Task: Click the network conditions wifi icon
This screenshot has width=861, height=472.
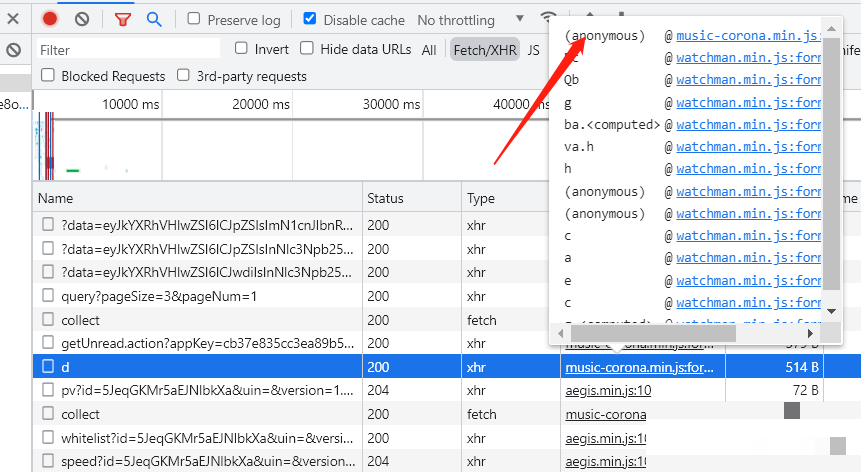Action: click(547, 19)
